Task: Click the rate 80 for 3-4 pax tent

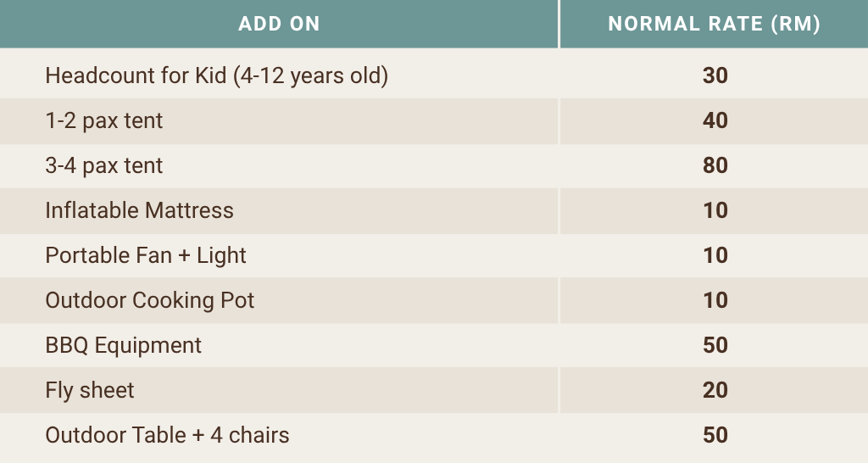Action: coord(715,165)
